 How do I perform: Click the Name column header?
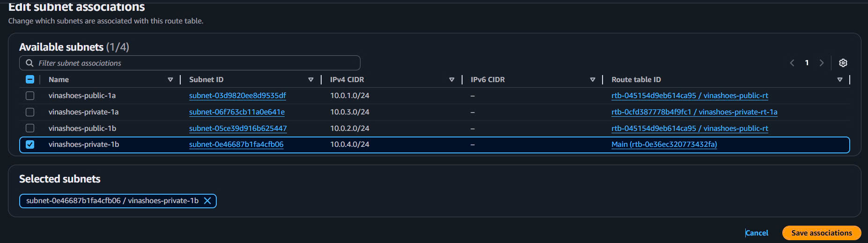pos(59,80)
